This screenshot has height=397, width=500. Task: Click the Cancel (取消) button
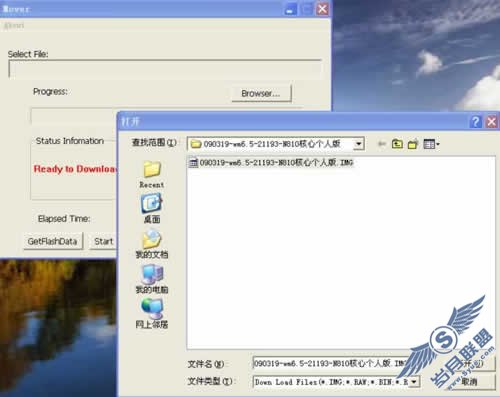coord(470,382)
